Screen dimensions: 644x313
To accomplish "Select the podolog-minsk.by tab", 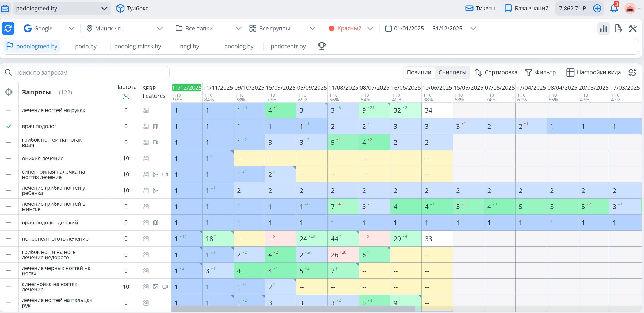I will pos(138,46).
